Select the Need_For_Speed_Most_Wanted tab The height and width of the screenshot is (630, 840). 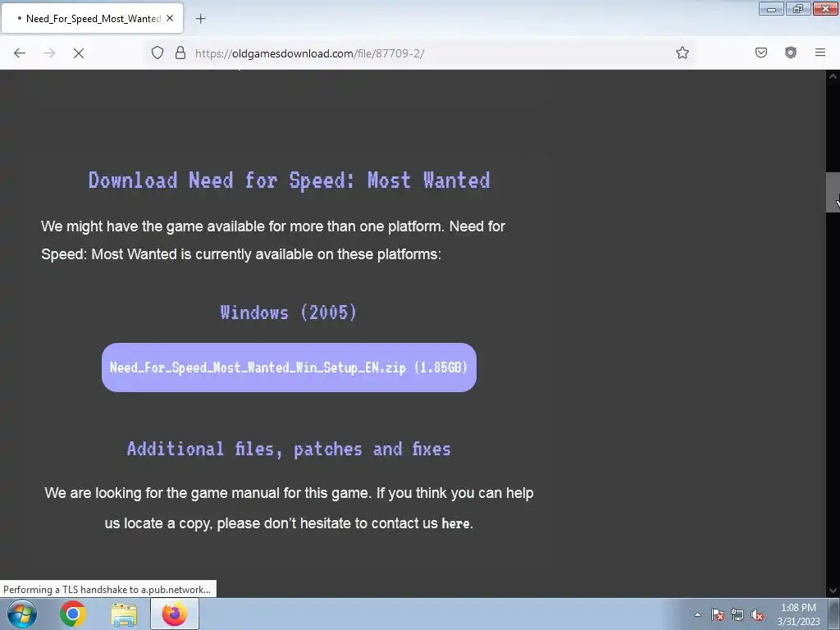click(x=92, y=18)
